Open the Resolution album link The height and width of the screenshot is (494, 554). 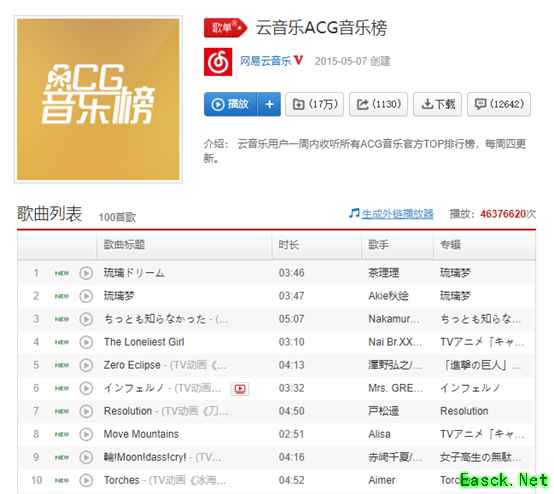tap(464, 411)
